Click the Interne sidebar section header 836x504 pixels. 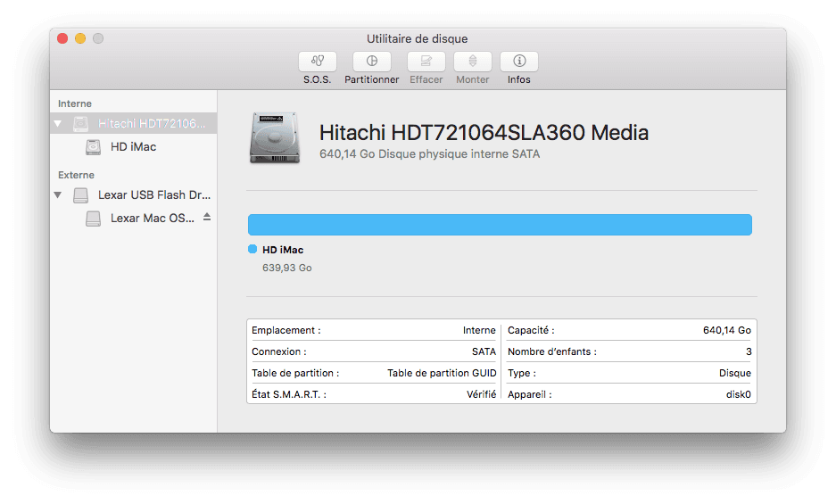(x=75, y=103)
